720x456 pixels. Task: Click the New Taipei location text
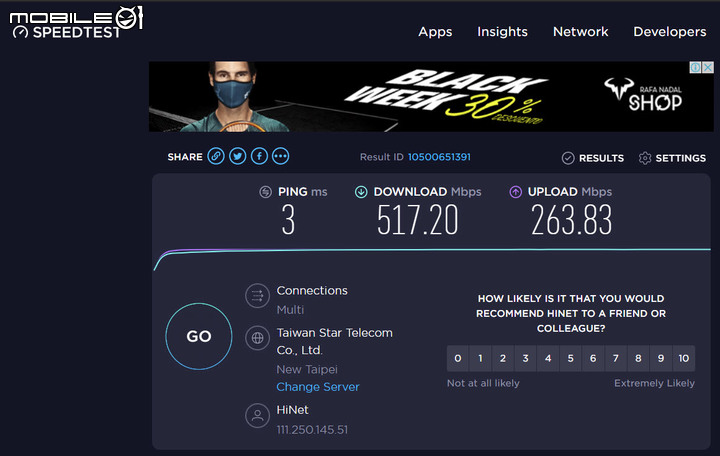pos(307,369)
